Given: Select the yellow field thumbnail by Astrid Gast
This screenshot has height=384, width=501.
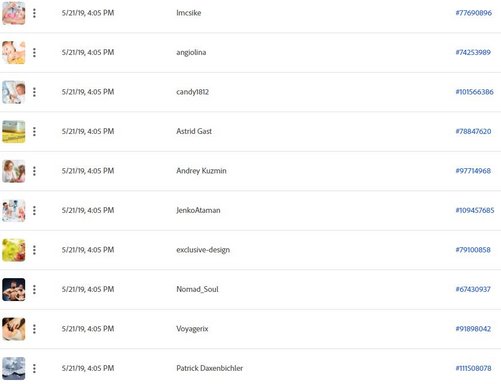Looking at the screenshot, I should 14,132.
